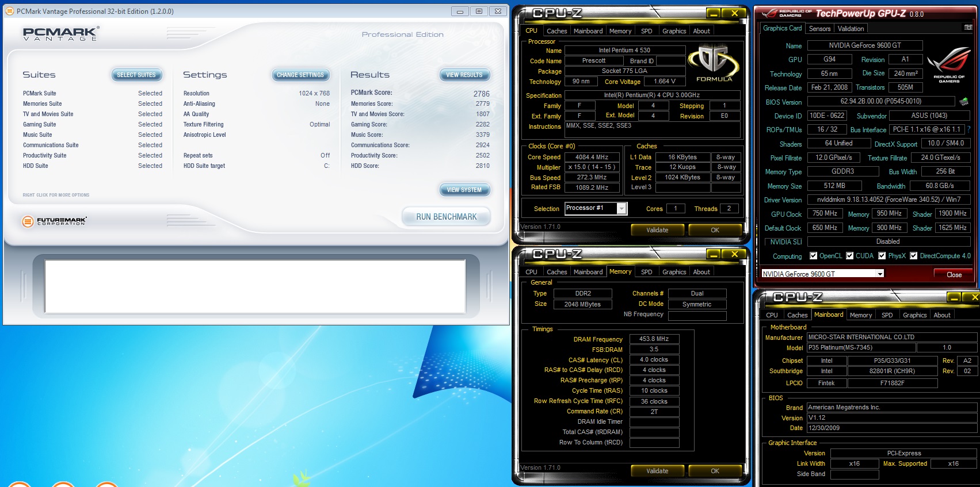
Task: Click the Driver Version field in GPU-Z
Action: coord(889,200)
